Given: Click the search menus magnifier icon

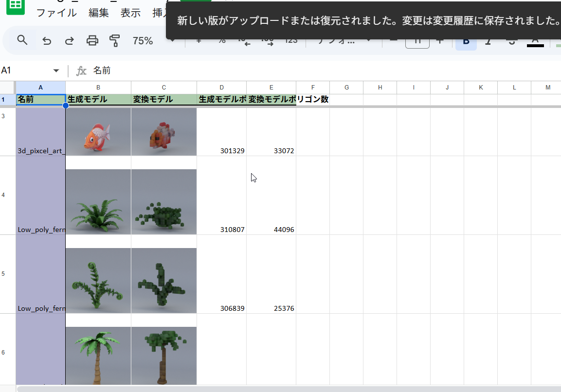Looking at the screenshot, I should pos(22,40).
